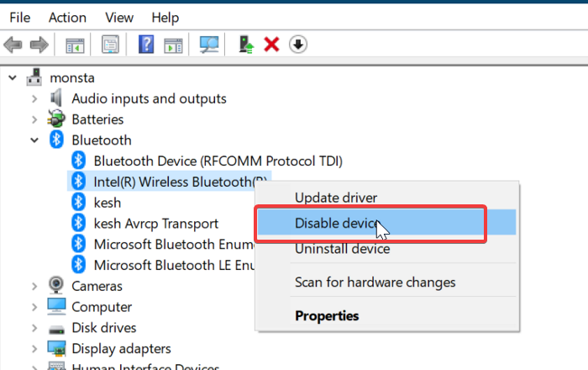Click the Bluetooth category icon
The width and height of the screenshot is (588, 370).
56,140
